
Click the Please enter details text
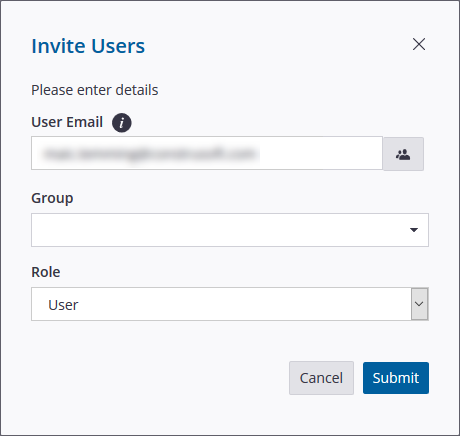click(95, 90)
